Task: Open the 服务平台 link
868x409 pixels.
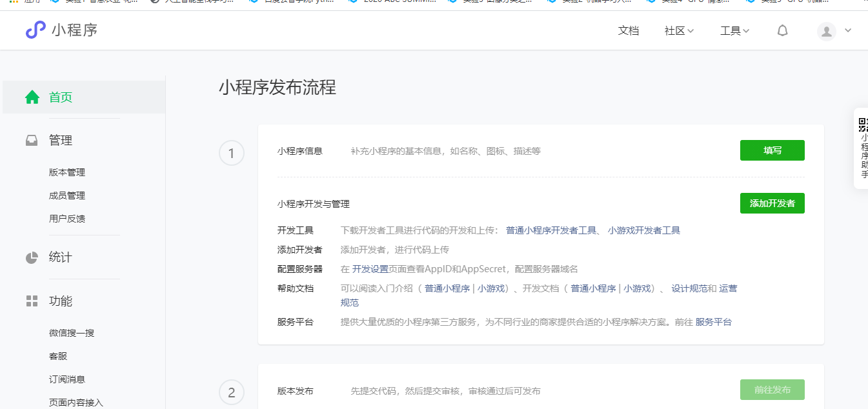Action: [x=713, y=322]
